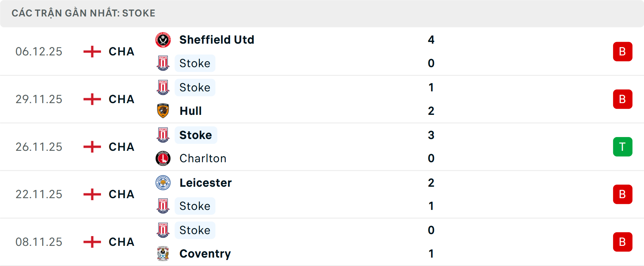
Task: Open the Sheffield Utd team link
Action: 217,40
